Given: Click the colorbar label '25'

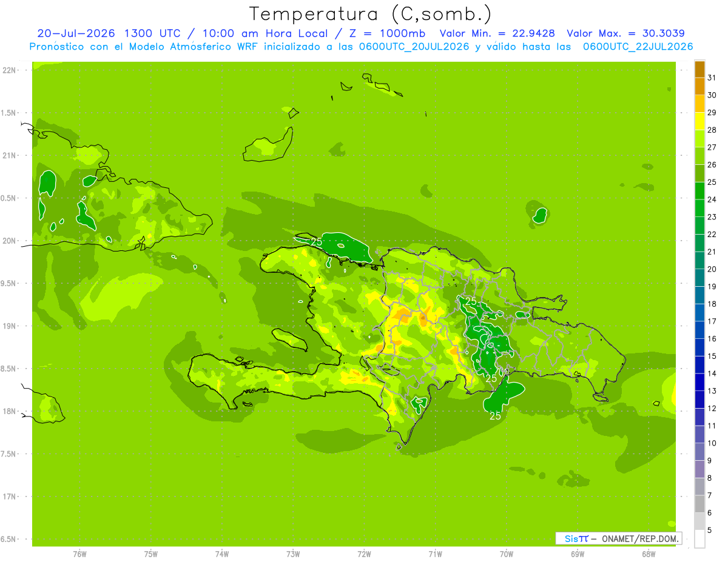Looking at the screenshot, I should click(712, 182).
